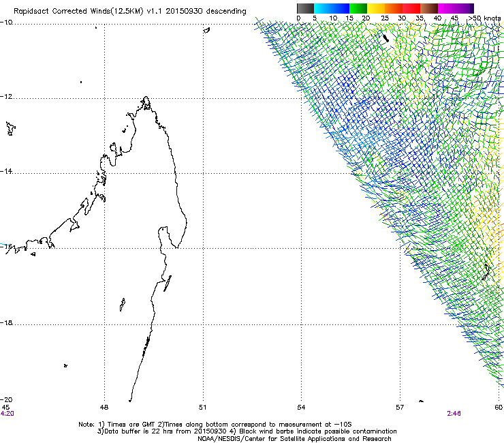Screen dimensions: 504x443
Task: Click the NOAA/NESDIS credit line
Action: point(294,439)
